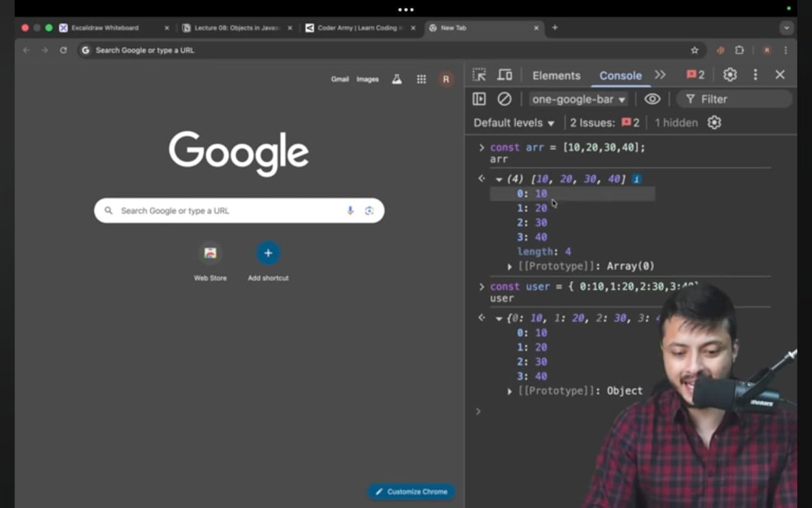Image resolution: width=812 pixels, height=508 pixels.
Task: Select the array row '3: 40'
Action: 532,237
